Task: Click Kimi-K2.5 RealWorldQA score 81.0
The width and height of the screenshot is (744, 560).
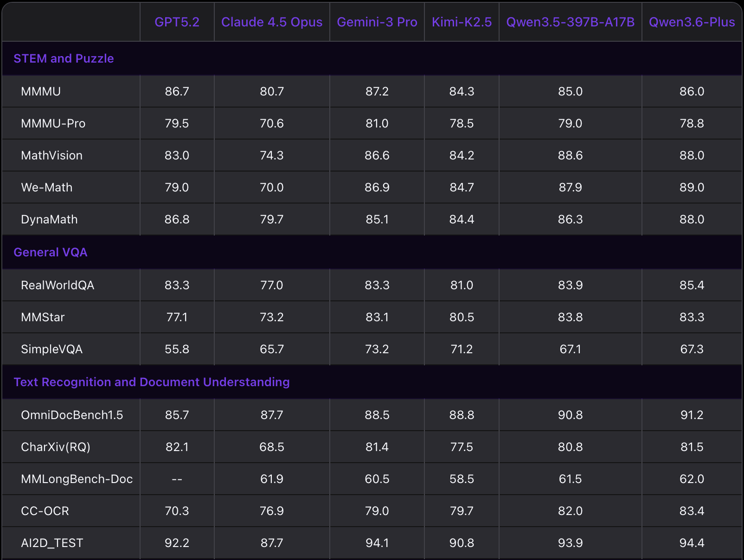Action: click(462, 285)
